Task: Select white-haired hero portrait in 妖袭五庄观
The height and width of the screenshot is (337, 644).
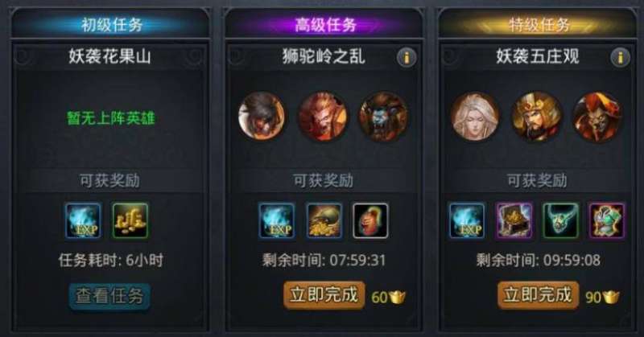Action: pyautogui.click(x=475, y=116)
